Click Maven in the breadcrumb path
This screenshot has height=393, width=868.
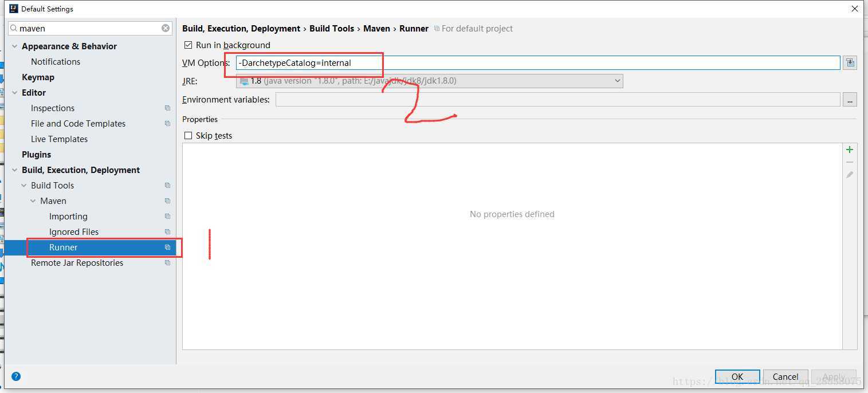[x=376, y=29]
